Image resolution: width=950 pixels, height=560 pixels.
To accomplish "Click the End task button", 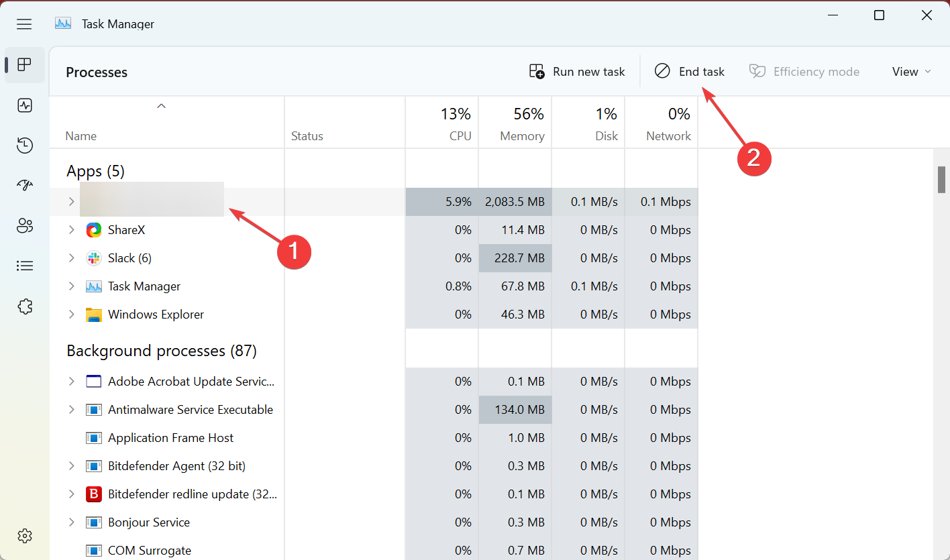I will (x=690, y=72).
